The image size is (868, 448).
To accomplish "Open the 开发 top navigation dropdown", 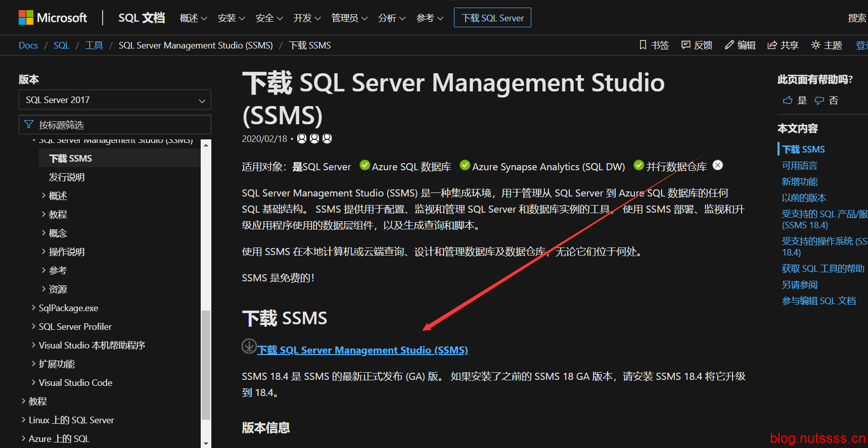I will coord(307,18).
